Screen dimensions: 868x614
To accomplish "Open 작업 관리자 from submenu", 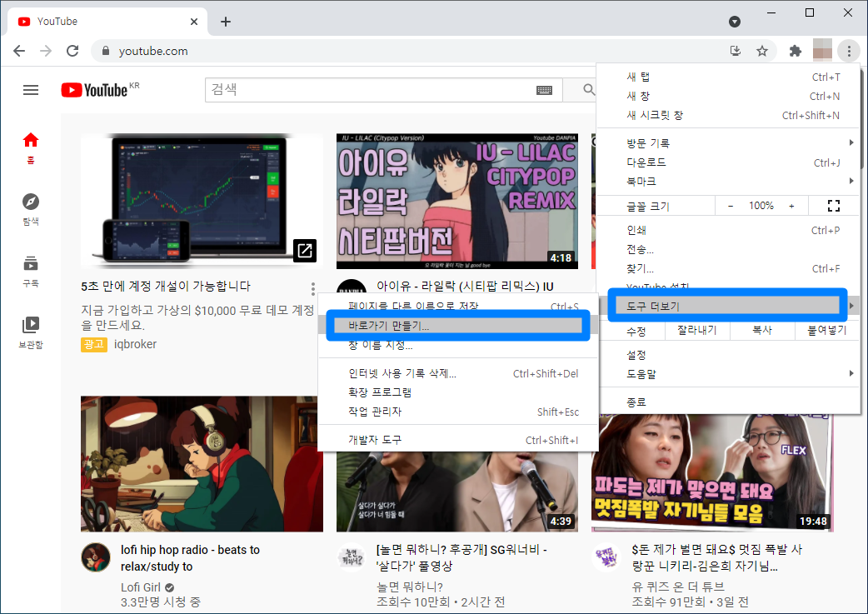I will click(458, 412).
